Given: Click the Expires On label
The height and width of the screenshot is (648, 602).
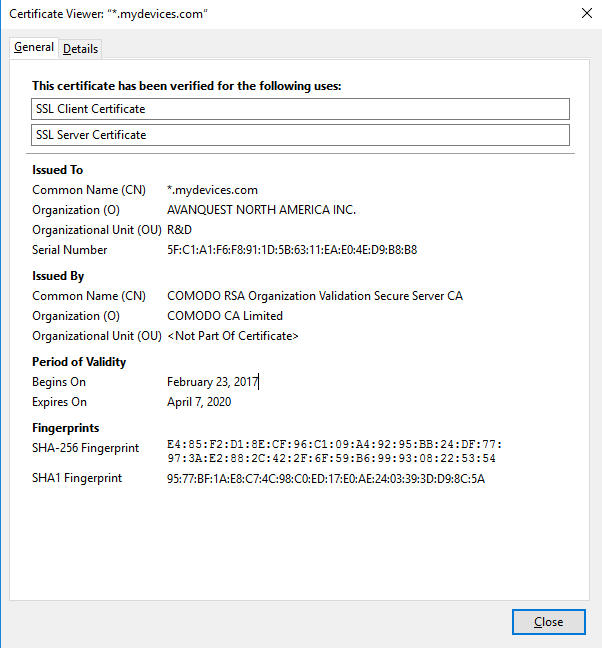Looking at the screenshot, I should click(59, 402).
